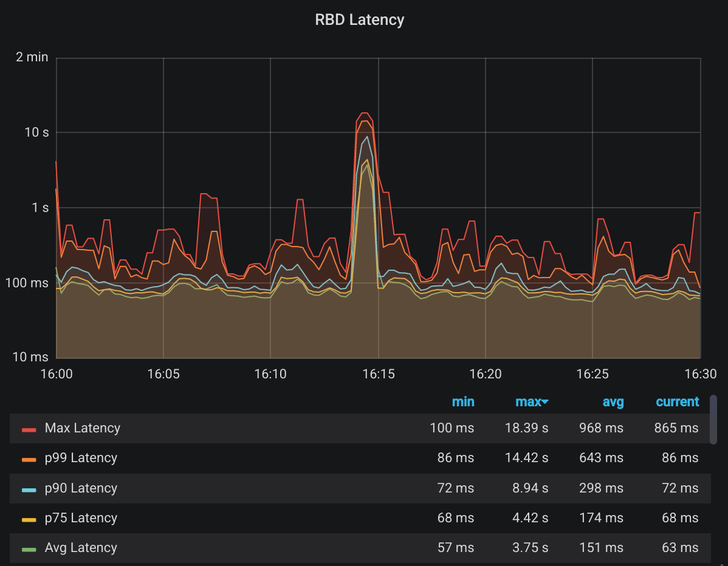The height and width of the screenshot is (566, 728).
Task: Toggle p90 Latency series in legend
Action: coord(81,488)
